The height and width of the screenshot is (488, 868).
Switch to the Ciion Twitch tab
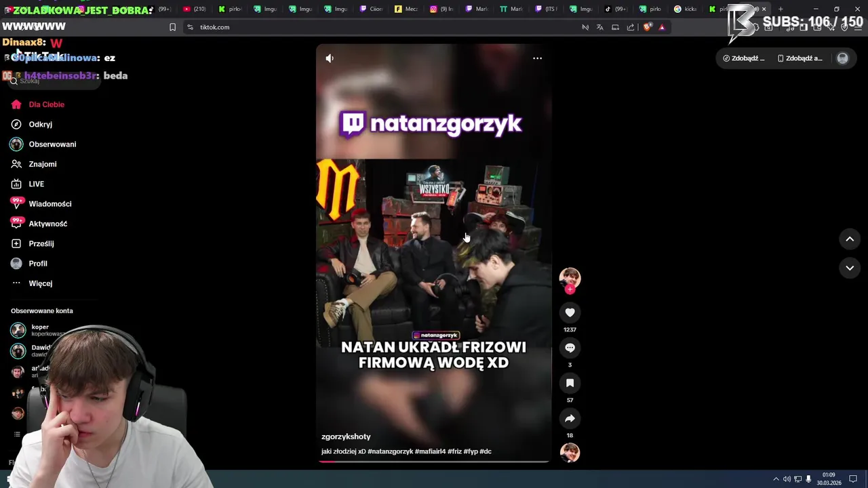point(371,9)
